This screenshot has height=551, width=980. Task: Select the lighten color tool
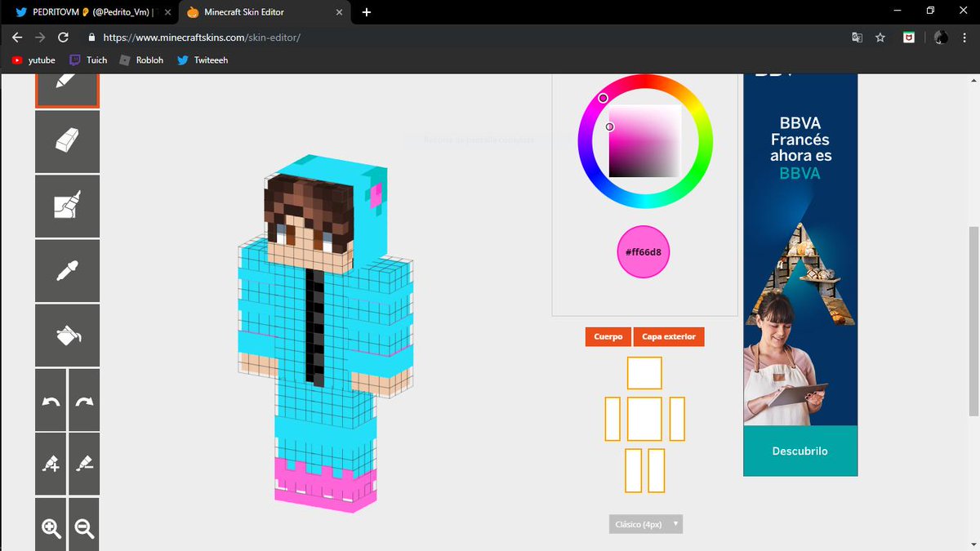tap(51, 464)
